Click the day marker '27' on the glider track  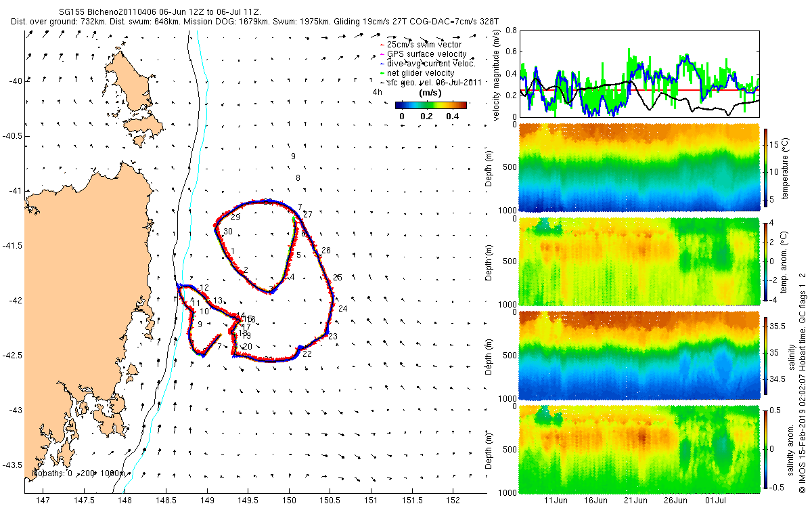pyautogui.click(x=308, y=215)
